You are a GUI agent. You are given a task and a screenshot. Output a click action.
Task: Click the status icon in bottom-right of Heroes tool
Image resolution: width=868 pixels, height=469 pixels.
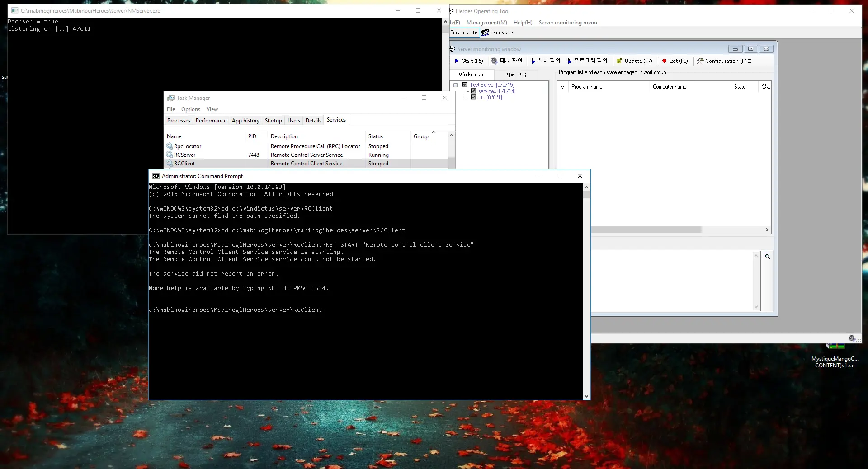[852, 338]
